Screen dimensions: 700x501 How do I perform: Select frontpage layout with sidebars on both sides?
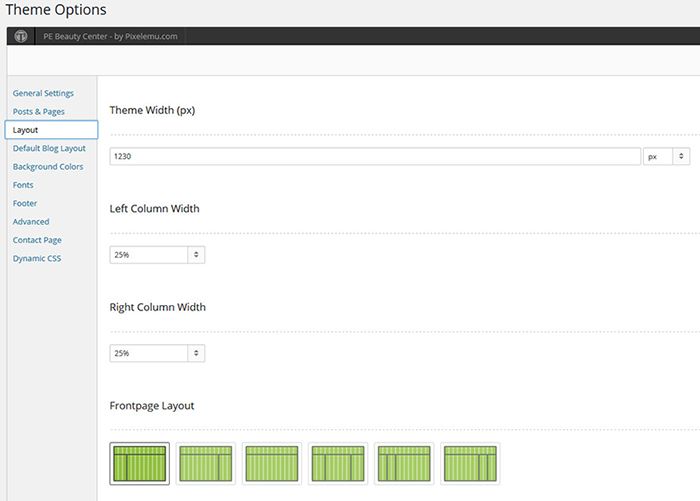tap(338, 463)
